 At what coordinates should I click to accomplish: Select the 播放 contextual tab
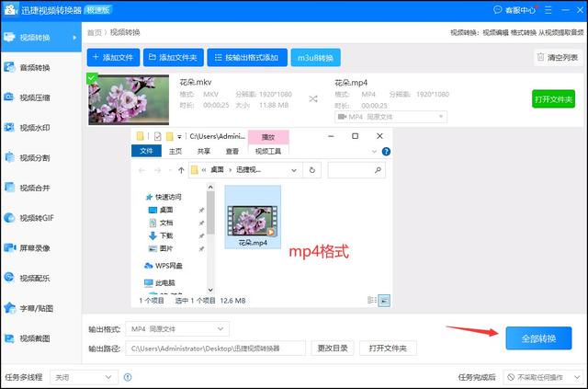[268, 137]
